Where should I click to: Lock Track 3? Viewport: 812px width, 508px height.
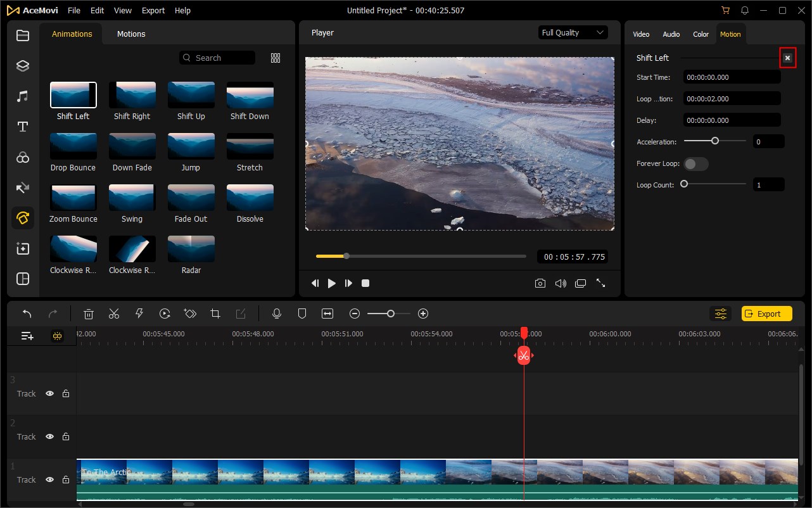pos(66,393)
